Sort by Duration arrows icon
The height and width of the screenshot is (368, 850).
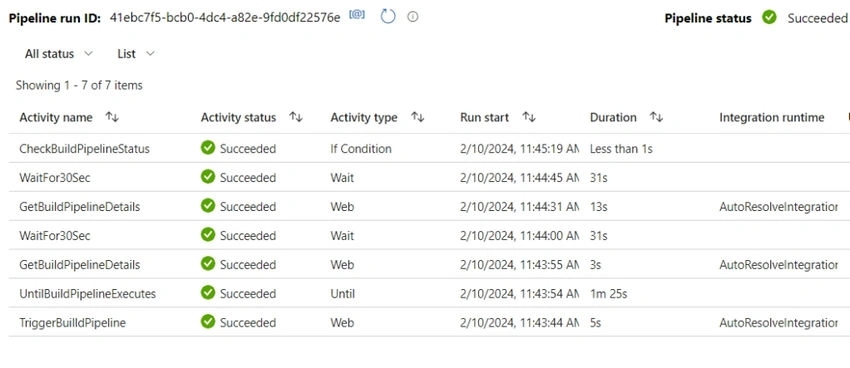pyautogui.click(x=656, y=117)
